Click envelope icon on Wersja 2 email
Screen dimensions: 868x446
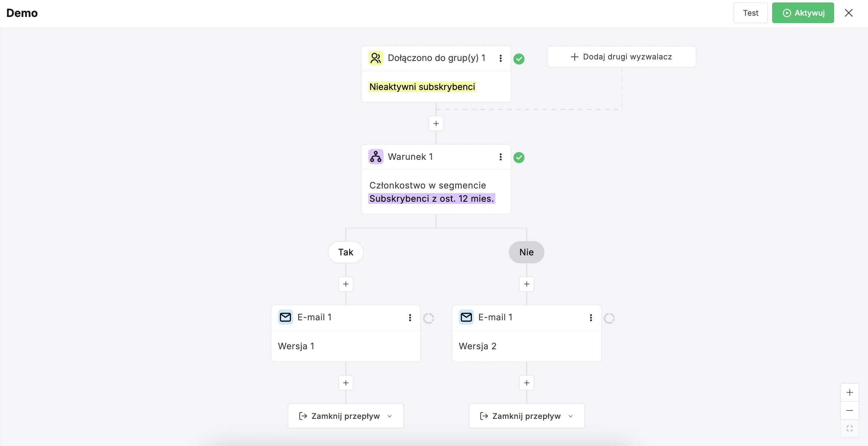(466, 317)
